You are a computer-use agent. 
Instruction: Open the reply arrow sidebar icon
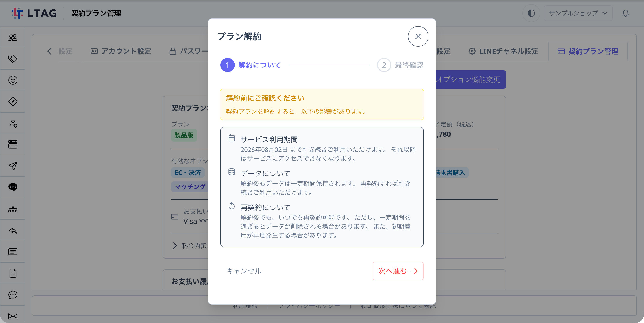pyautogui.click(x=13, y=230)
